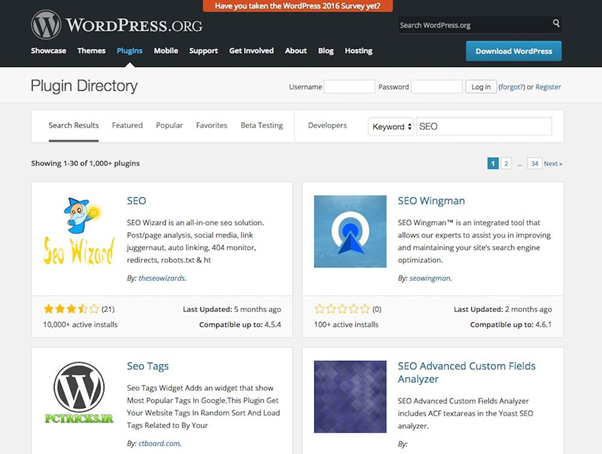Select the Search Results tab

(74, 125)
